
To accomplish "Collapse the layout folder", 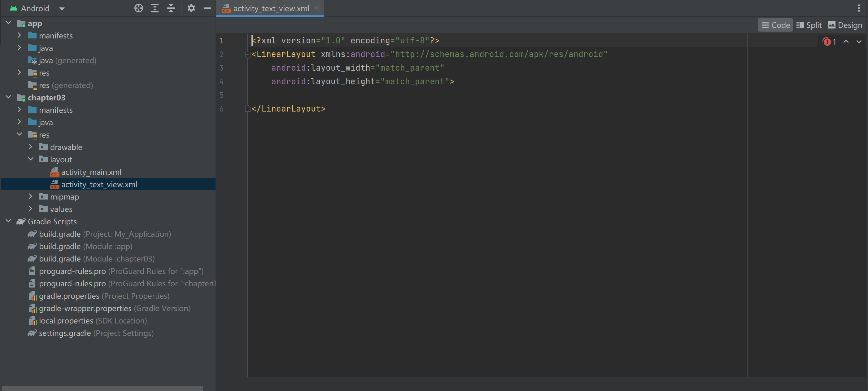I will 30,159.
